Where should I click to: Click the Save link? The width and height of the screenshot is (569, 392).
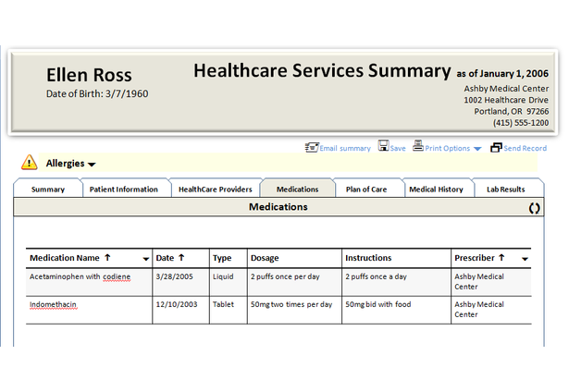coord(398,148)
